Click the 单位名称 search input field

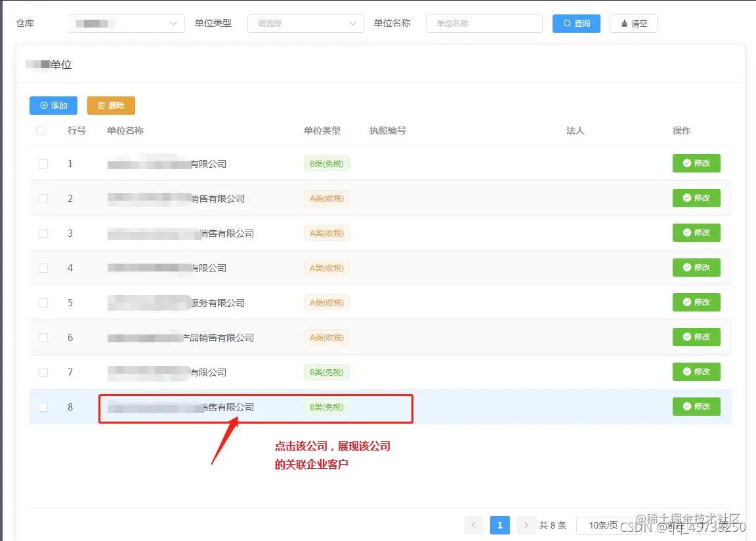click(x=484, y=23)
